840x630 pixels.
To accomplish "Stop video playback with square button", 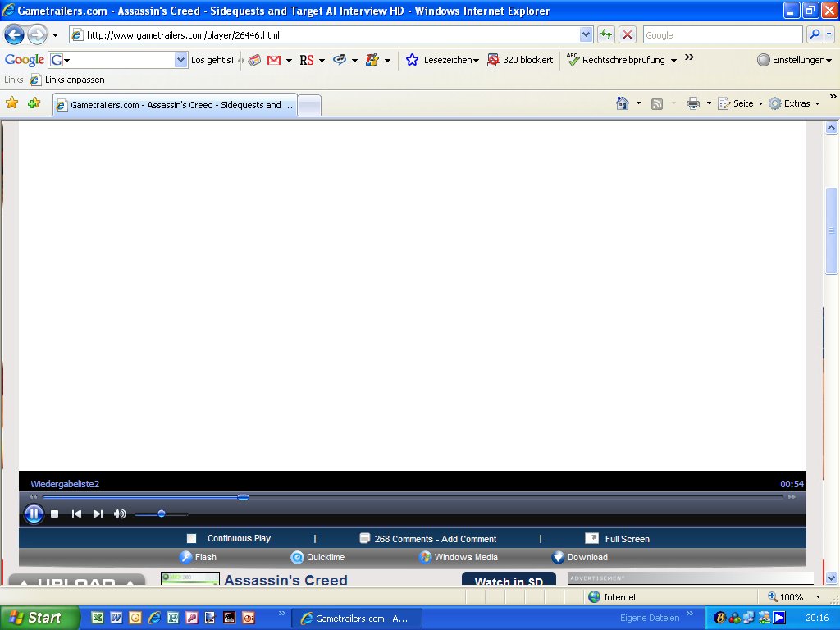I will 55,514.
